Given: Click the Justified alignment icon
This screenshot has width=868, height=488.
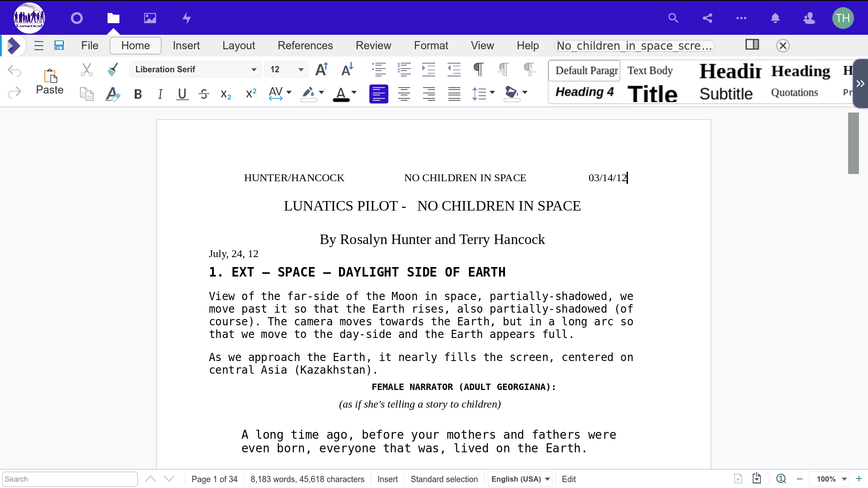Looking at the screenshot, I should tap(454, 94).
